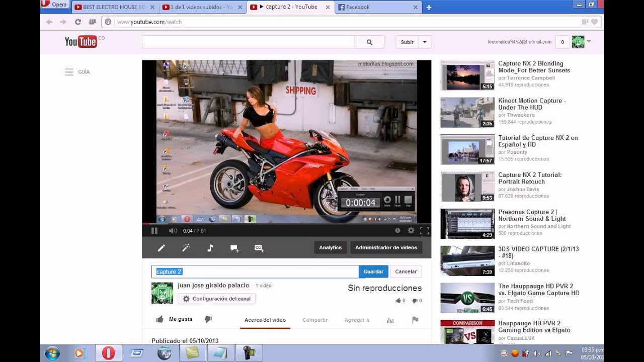The width and height of the screenshot is (644, 362).
Task: Click the Subir upload button
Action: click(408, 42)
